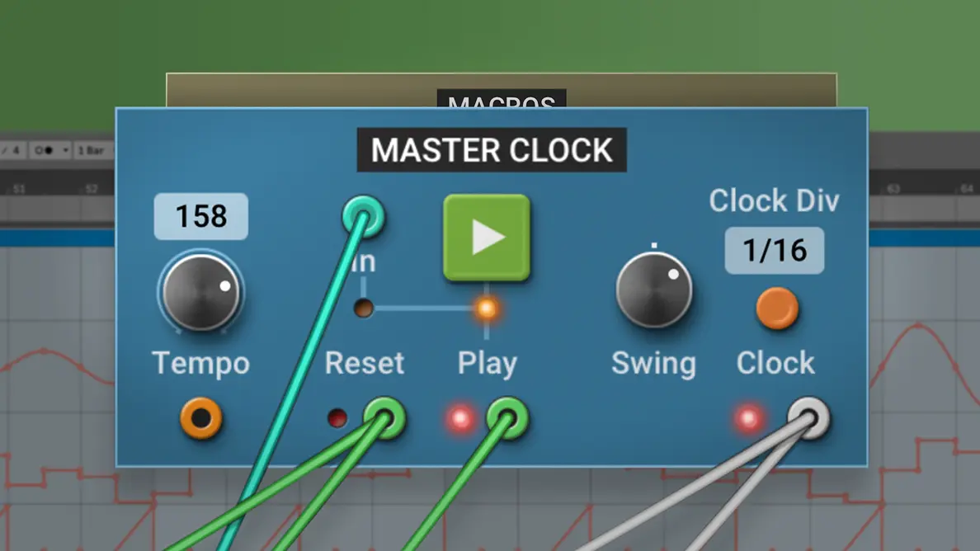Click the Tempo knob
980x551 pixels.
point(201,292)
